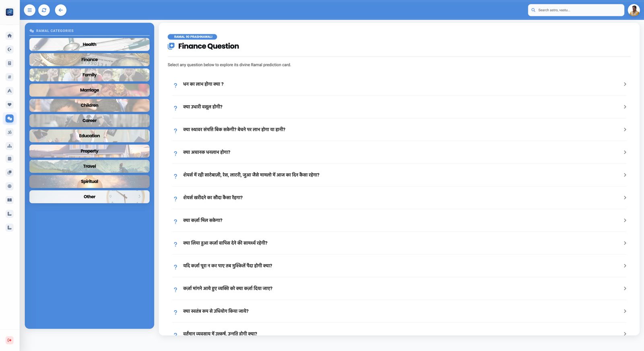This screenshot has height=351, width=644.
Task: Select the Finance category
Action: click(x=89, y=60)
